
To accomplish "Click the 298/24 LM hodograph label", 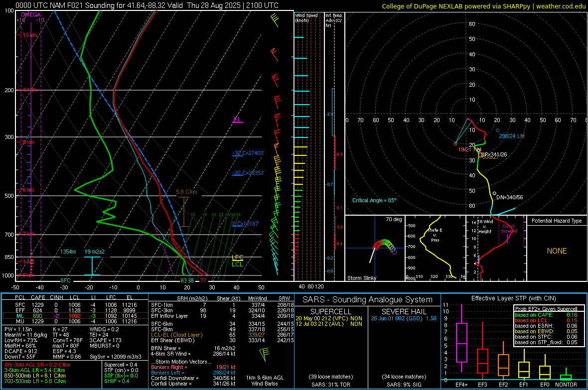I will [x=511, y=136].
